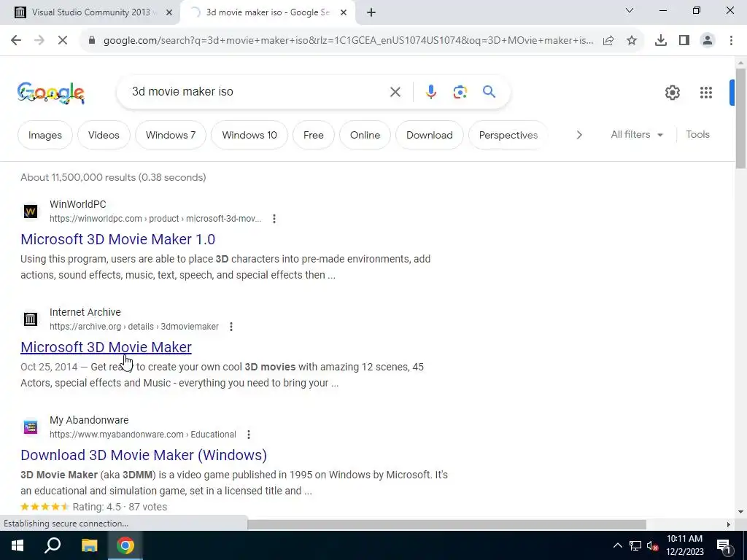Open Chrome profile avatar
747x560 pixels.
click(708, 41)
